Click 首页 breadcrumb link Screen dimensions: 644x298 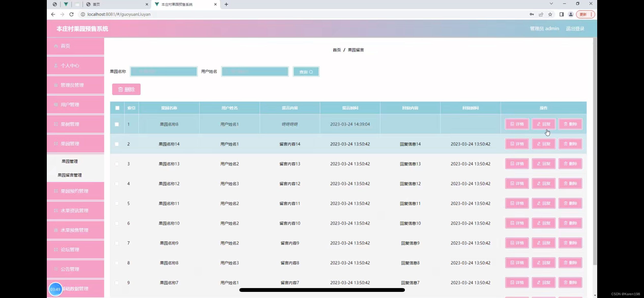[x=336, y=50]
